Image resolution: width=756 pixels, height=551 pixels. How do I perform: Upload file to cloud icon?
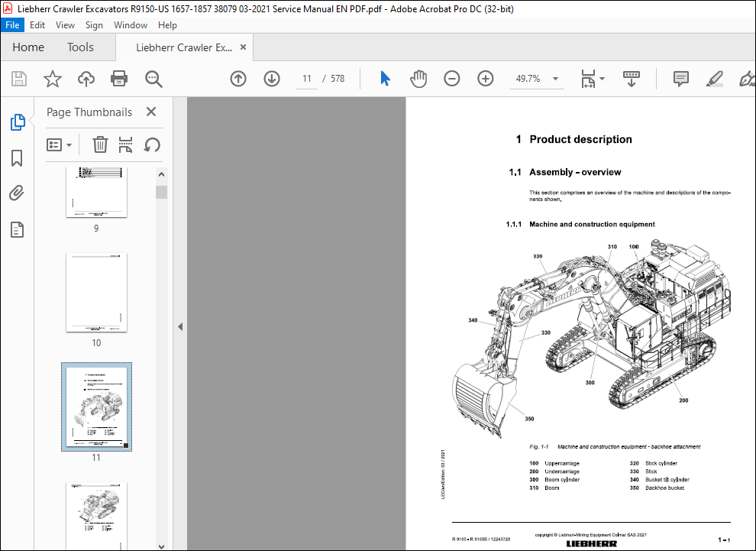point(86,79)
